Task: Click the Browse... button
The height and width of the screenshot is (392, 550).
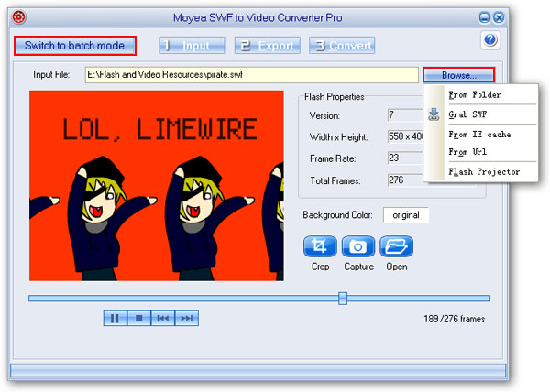Action: click(459, 75)
